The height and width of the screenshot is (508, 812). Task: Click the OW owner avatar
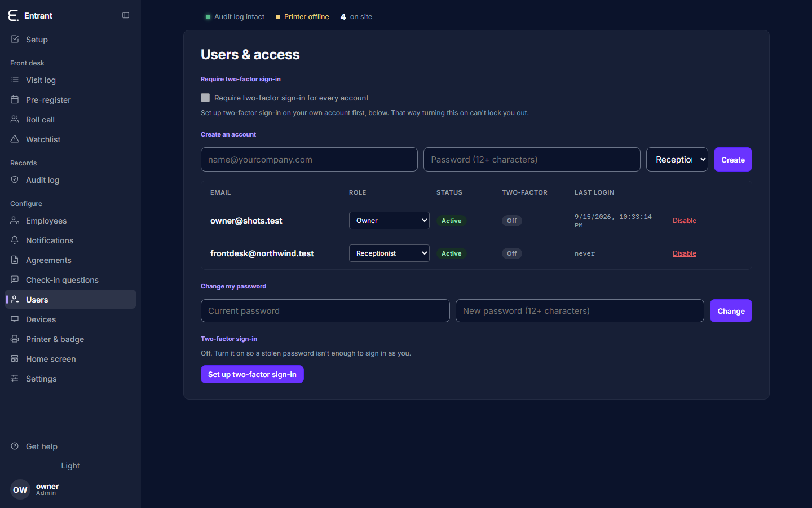(x=20, y=489)
